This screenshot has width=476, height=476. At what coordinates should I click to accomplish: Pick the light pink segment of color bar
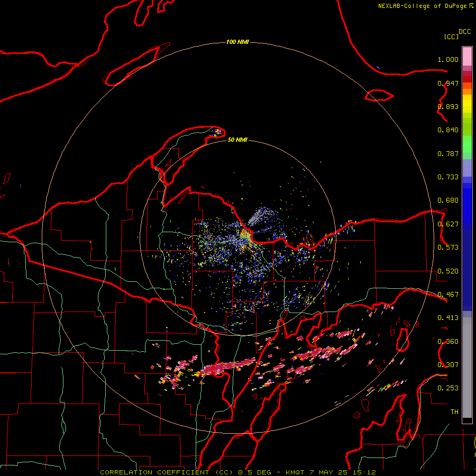click(x=467, y=57)
